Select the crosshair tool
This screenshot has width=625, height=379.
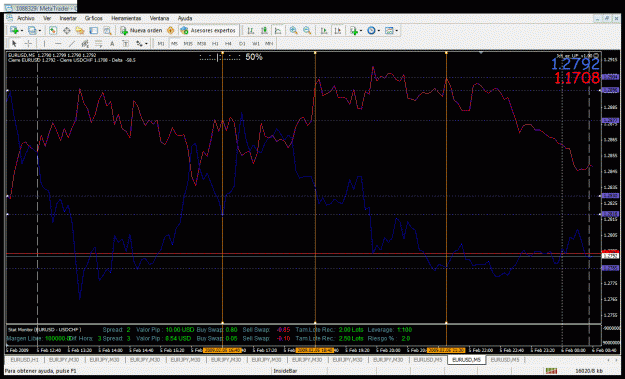pyautogui.click(x=28, y=43)
